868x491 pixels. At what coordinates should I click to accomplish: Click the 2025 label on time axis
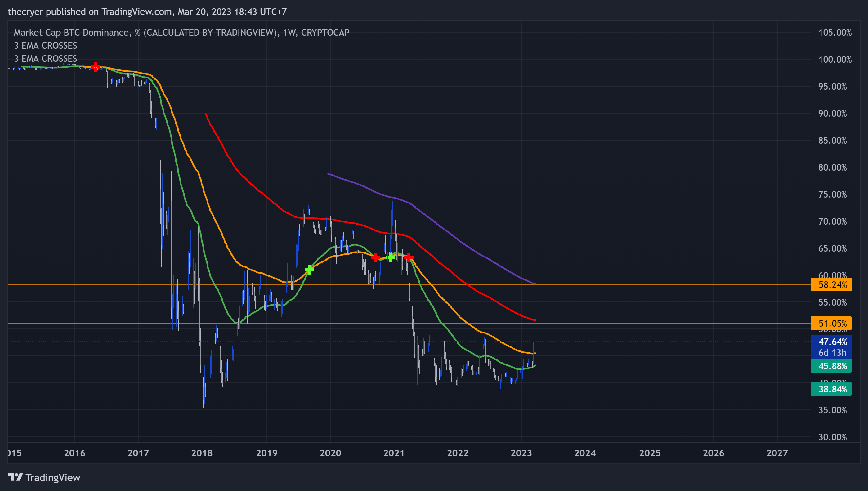[x=650, y=453]
